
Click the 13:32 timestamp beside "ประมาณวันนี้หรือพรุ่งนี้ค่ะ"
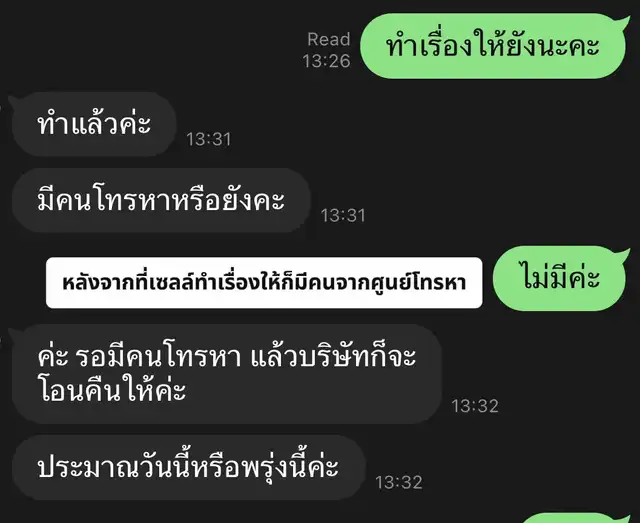point(399,483)
